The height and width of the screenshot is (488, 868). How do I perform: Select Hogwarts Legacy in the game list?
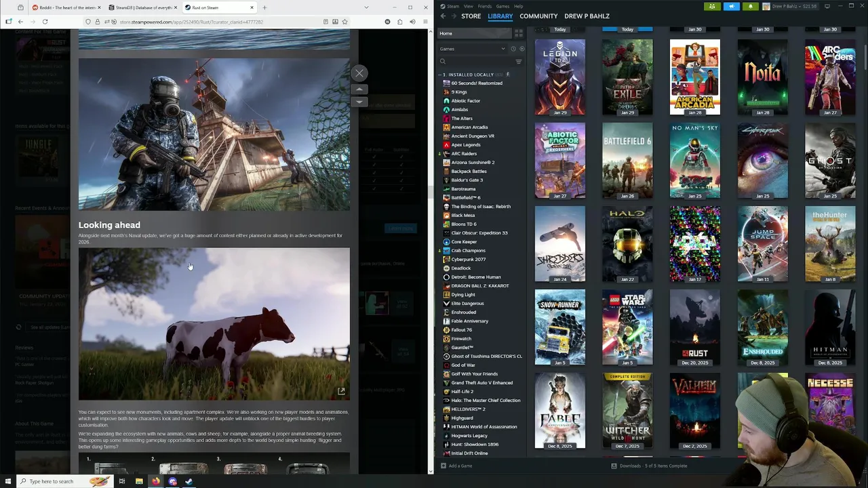tap(469, 435)
